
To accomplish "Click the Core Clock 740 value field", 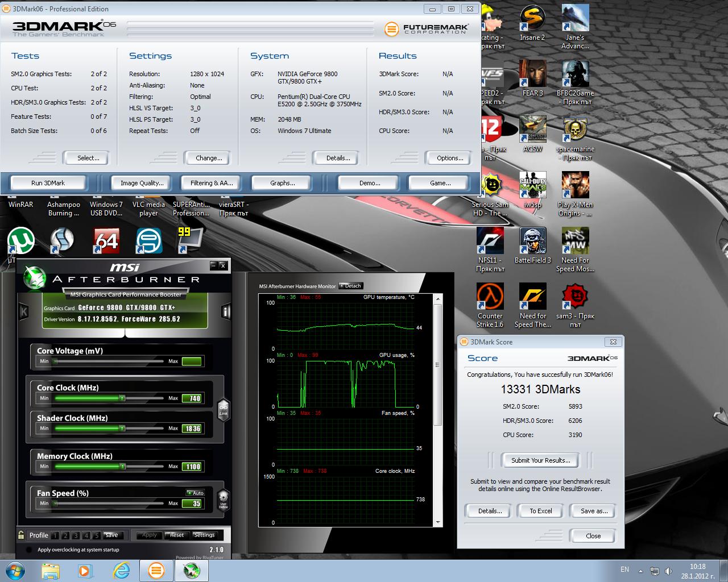I will pyautogui.click(x=192, y=398).
